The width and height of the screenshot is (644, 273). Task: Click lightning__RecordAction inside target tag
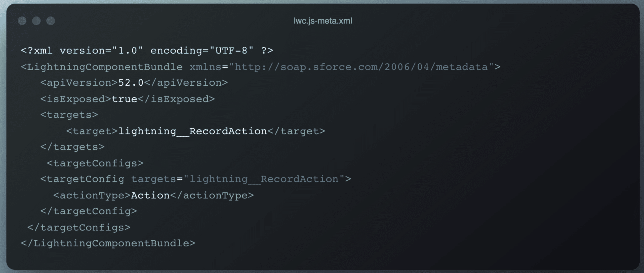pos(192,131)
